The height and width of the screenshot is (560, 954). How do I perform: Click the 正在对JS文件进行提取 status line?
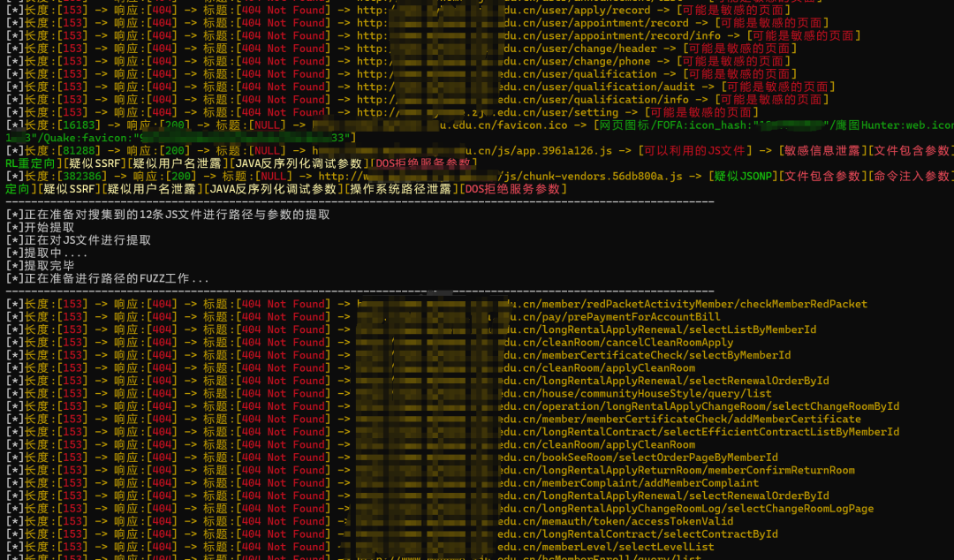pos(78,240)
